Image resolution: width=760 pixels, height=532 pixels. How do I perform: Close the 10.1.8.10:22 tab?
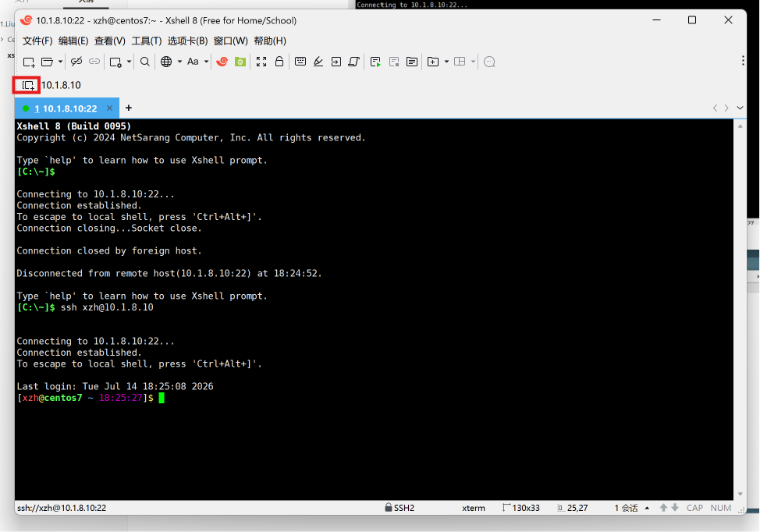[x=109, y=108]
